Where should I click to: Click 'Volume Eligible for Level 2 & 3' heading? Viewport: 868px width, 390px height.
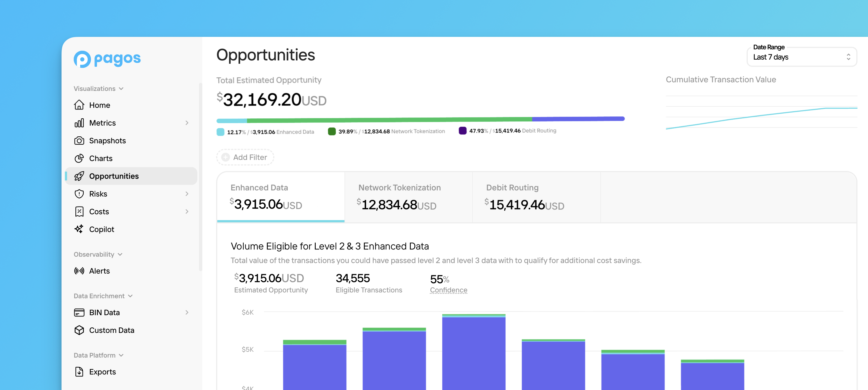(330, 246)
